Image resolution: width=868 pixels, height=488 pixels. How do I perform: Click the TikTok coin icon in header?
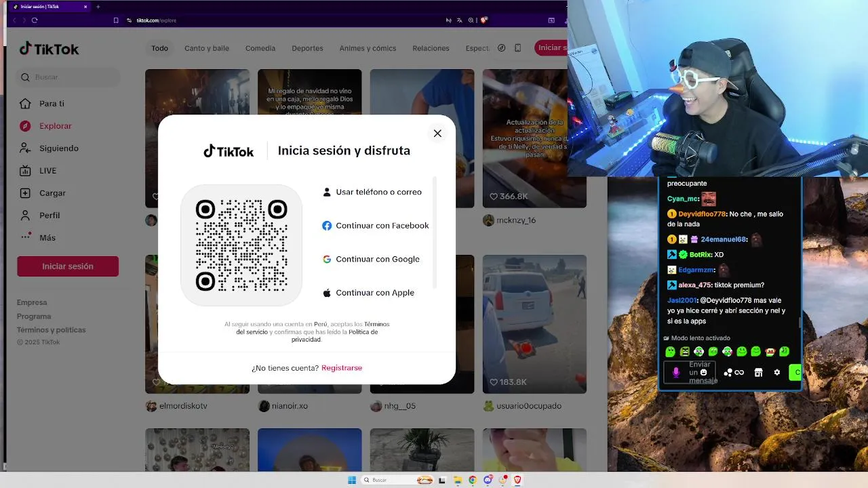[502, 48]
